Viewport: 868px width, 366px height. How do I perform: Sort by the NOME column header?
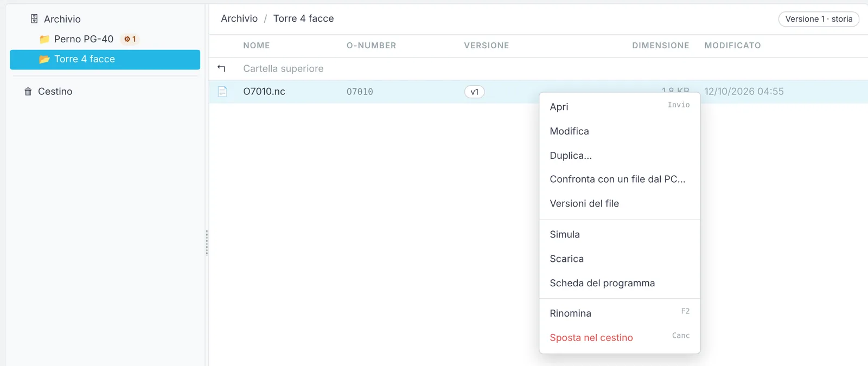click(257, 46)
